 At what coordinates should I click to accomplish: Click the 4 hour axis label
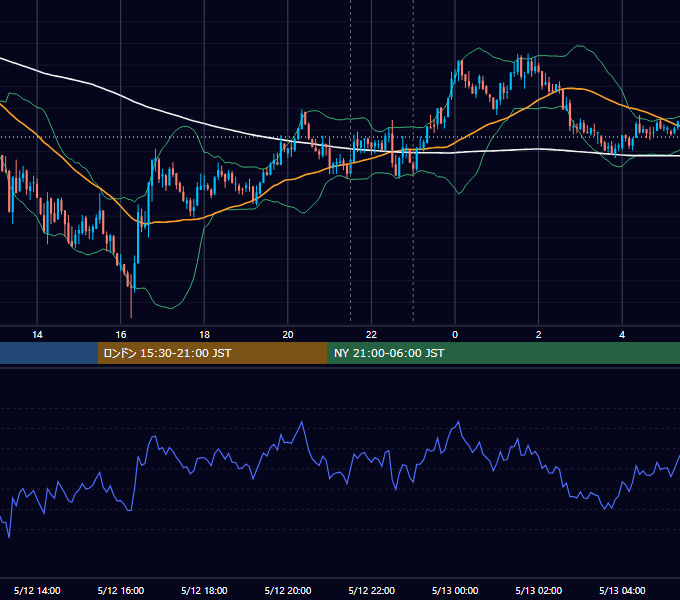(x=622, y=335)
